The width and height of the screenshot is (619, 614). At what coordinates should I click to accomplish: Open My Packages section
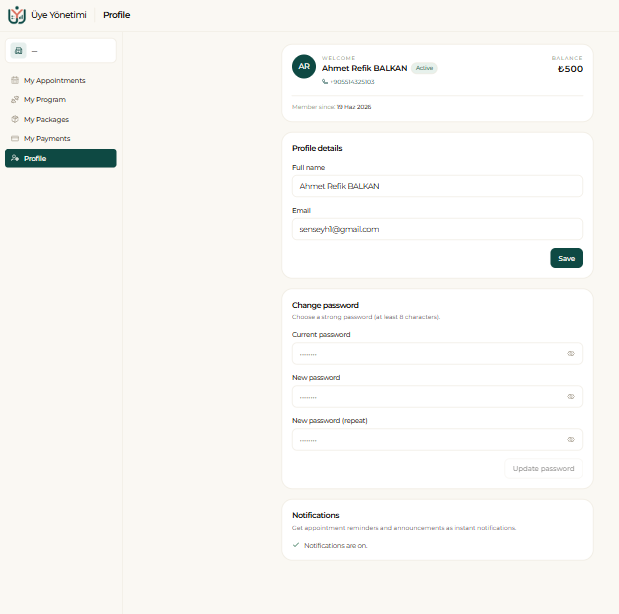point(61,119)
